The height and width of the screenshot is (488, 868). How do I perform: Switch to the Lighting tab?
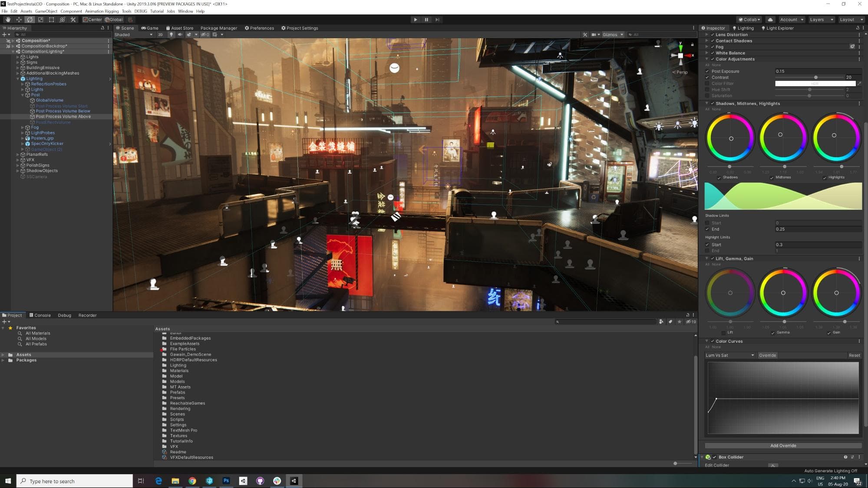743,28
